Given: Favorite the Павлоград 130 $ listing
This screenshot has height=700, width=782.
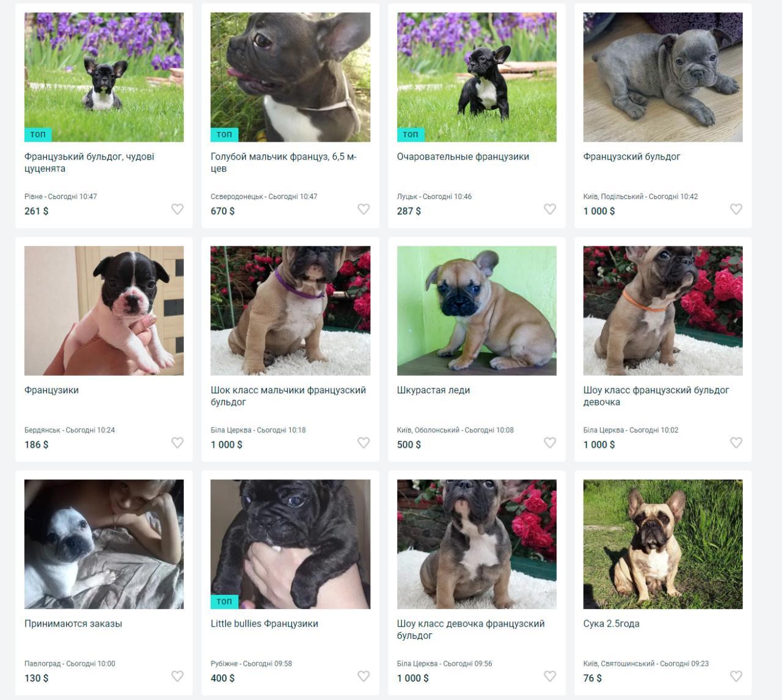Looking at the screenshot, I should pos(177,676).
